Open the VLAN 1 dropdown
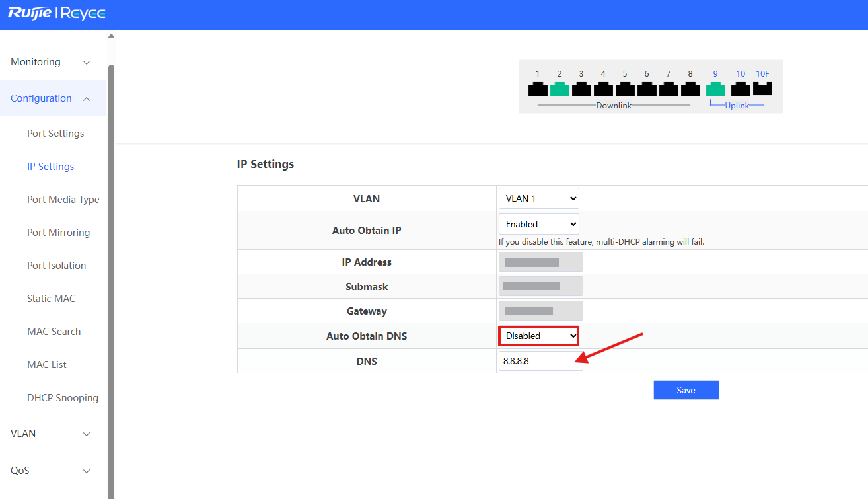 pos(538,198)
